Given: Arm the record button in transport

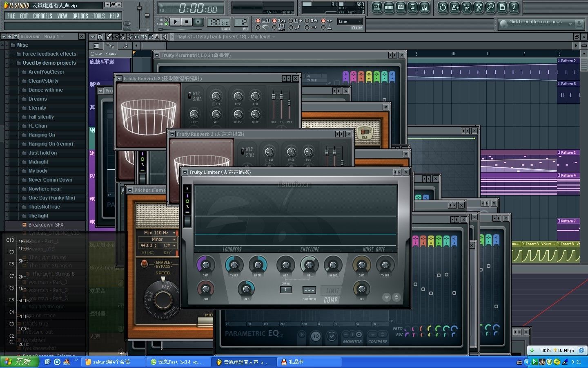Looking at the screenshot, I should [x=198, y=22].
